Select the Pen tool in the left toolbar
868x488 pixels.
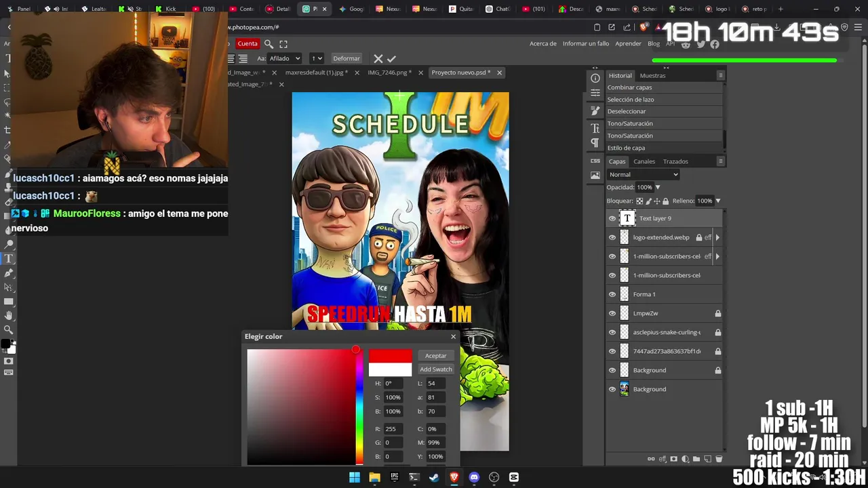coord(8,272)
